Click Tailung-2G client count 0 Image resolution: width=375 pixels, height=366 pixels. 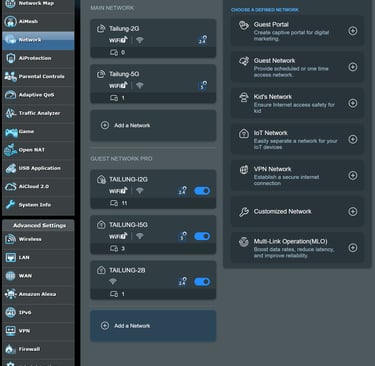pyautogui.click(x=123, y=53)
